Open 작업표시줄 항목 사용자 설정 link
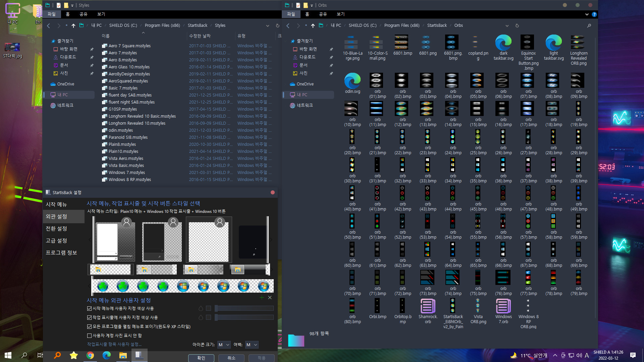This screenshot has width=644, height=362. (x=114, y=344)
